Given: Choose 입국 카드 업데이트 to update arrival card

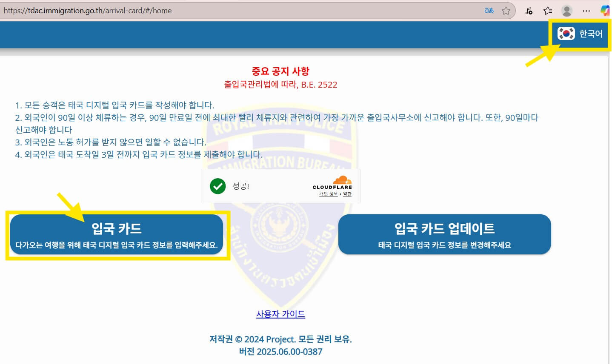Looking at the screenshot, I should (444, 234).
